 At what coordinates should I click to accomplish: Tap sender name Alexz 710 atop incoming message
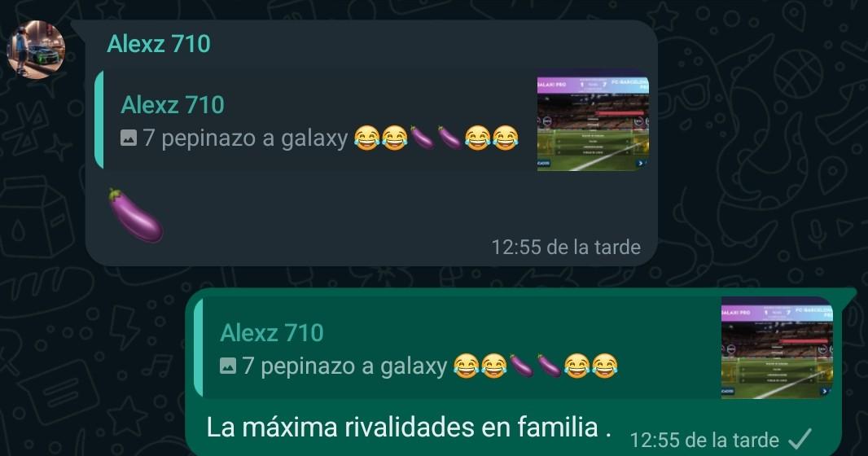tap(159, 44)
